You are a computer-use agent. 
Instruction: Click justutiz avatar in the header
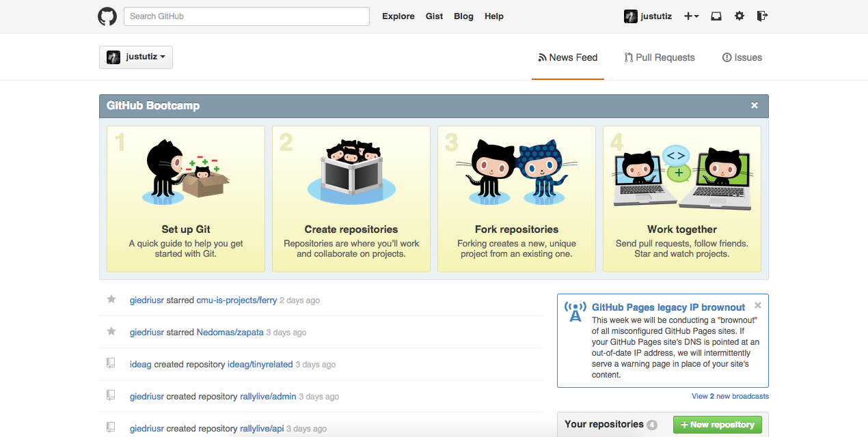pyautogui.click(x=631, y=16)
